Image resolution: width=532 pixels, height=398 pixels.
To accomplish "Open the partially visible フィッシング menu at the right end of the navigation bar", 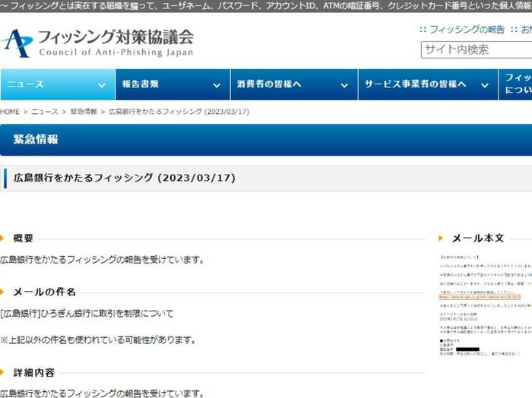I will [515, 84].
